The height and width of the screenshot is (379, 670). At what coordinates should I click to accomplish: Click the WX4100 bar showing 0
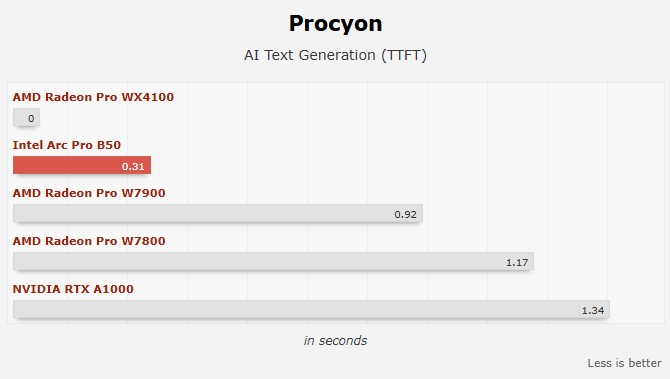(26, 118)
